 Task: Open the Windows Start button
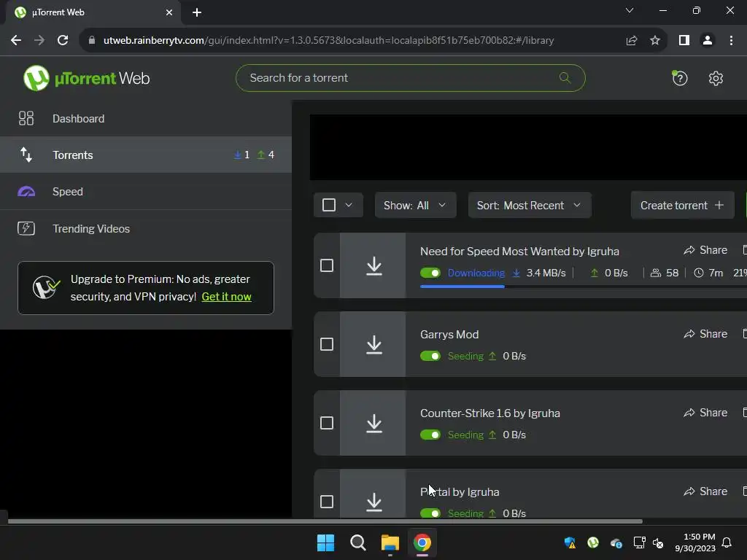point(326,542)
